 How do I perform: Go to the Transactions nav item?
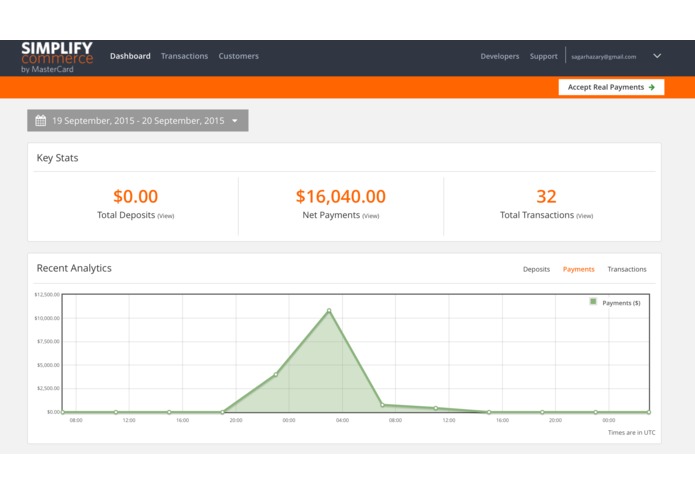pos(184,56)
